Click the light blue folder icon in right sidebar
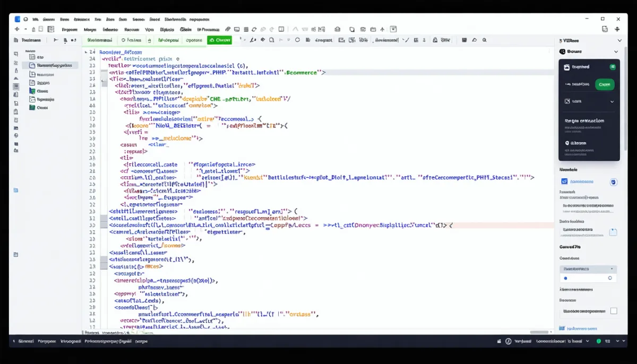 pyautogui.click(x=613, y=232)
